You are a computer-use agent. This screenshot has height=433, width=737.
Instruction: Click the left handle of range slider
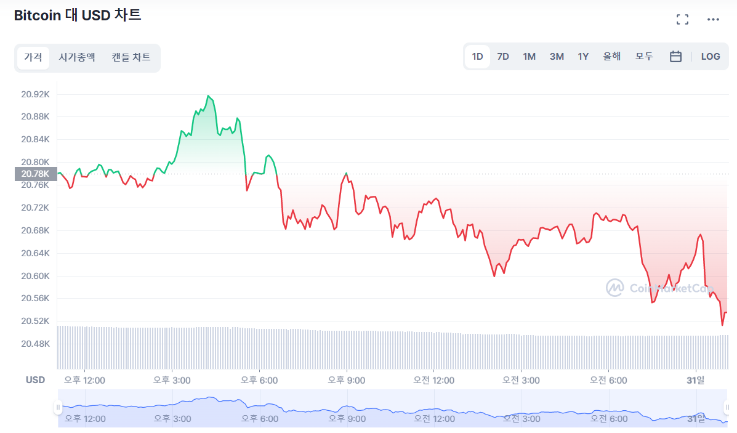(x=58, y=408)
